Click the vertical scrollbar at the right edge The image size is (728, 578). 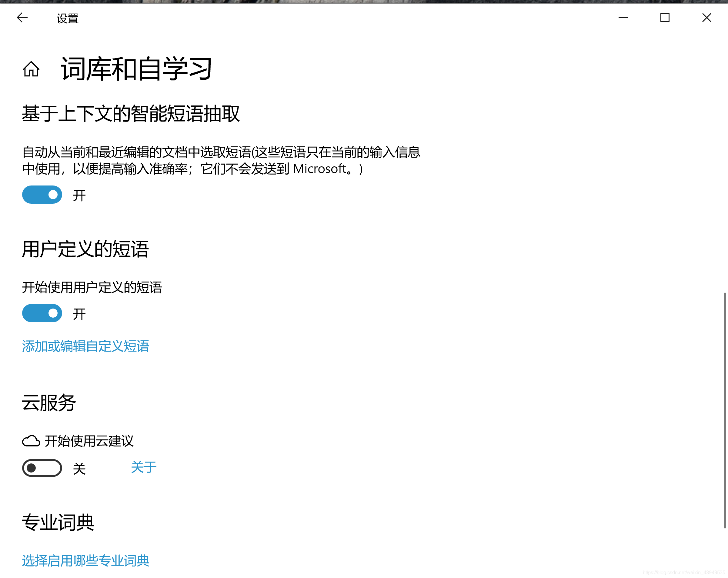(725, 410)
